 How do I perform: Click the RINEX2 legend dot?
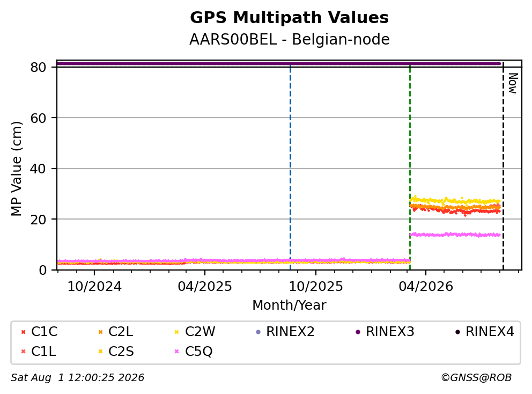[x=258, y=332]
